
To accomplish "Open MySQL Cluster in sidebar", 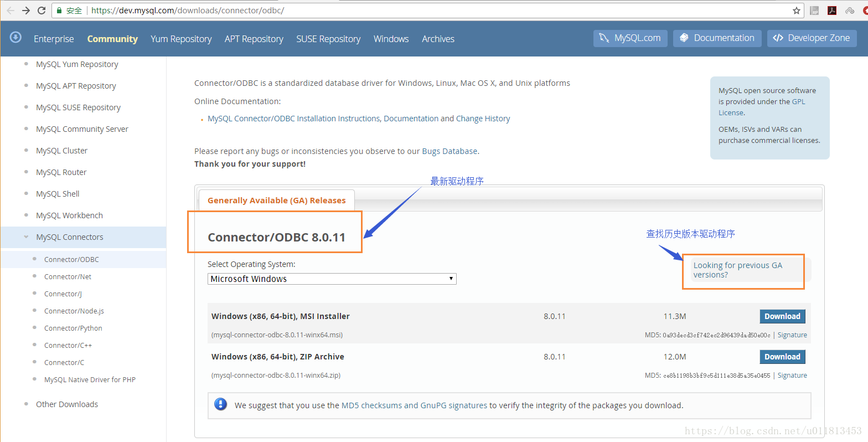I will (61, 151).
